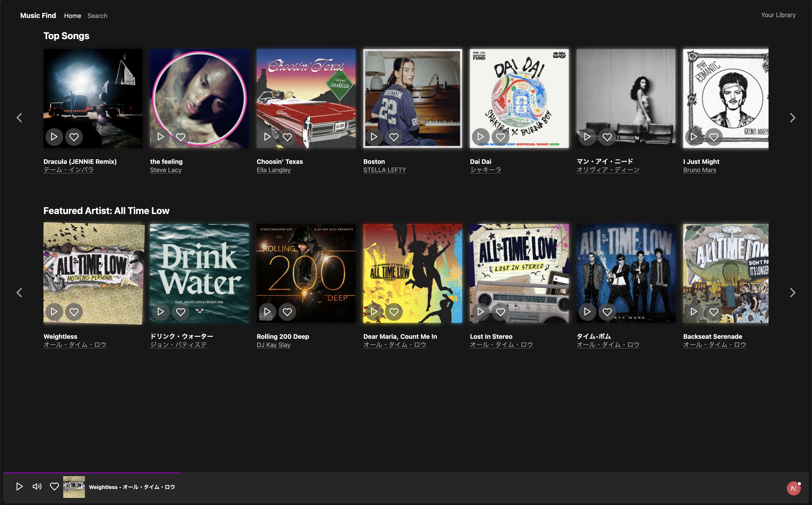This screenshot has width=812, height=505.
Task: Open シャキーラ artist page
Action: tap(486, 170)
